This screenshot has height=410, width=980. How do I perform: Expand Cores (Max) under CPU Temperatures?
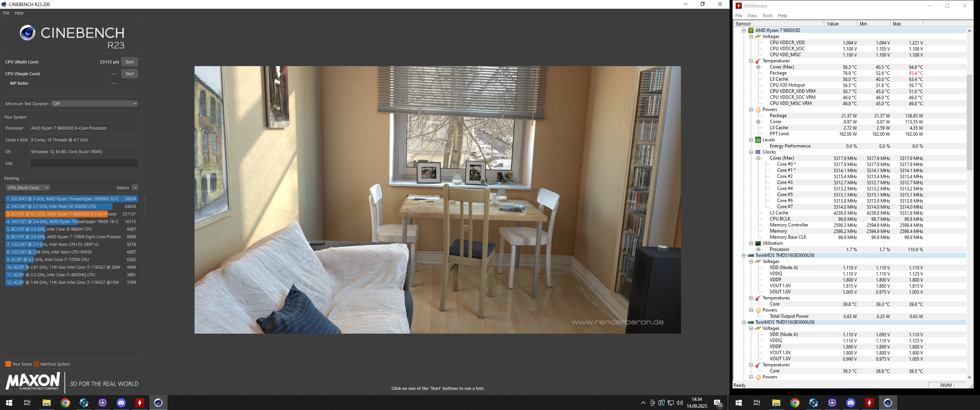[x=758, y=67]
